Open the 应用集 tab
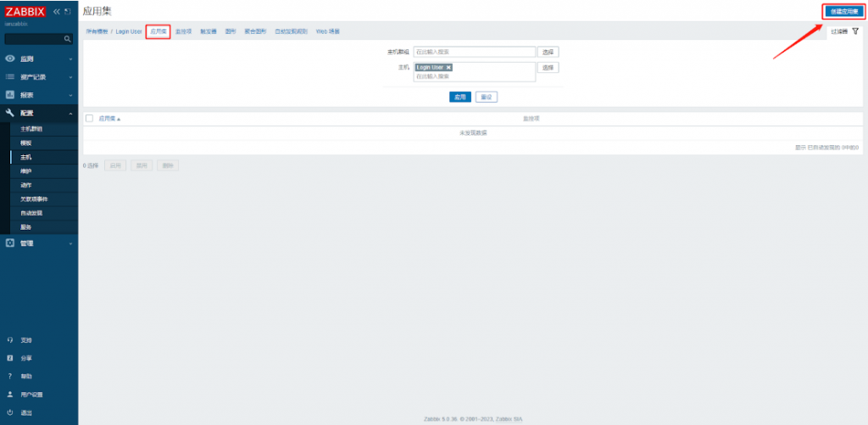 [158, 31]
